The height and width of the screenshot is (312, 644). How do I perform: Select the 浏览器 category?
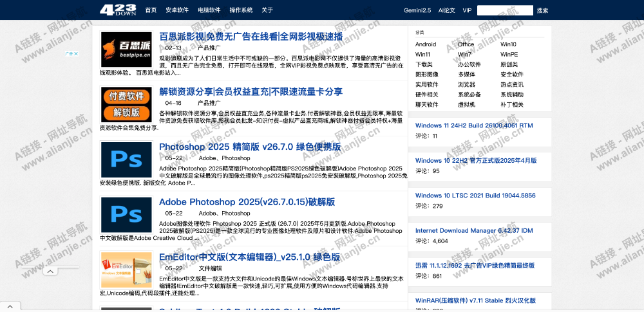[466, 84]
